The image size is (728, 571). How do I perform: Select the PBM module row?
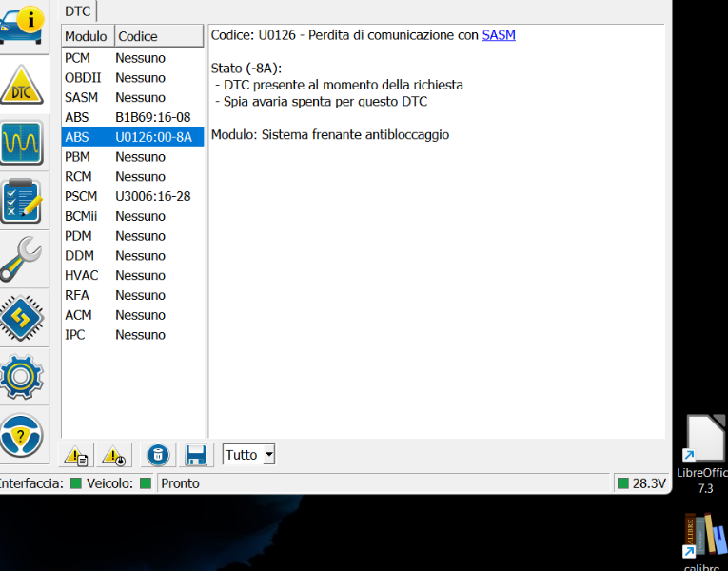click(x=133, y=157)
